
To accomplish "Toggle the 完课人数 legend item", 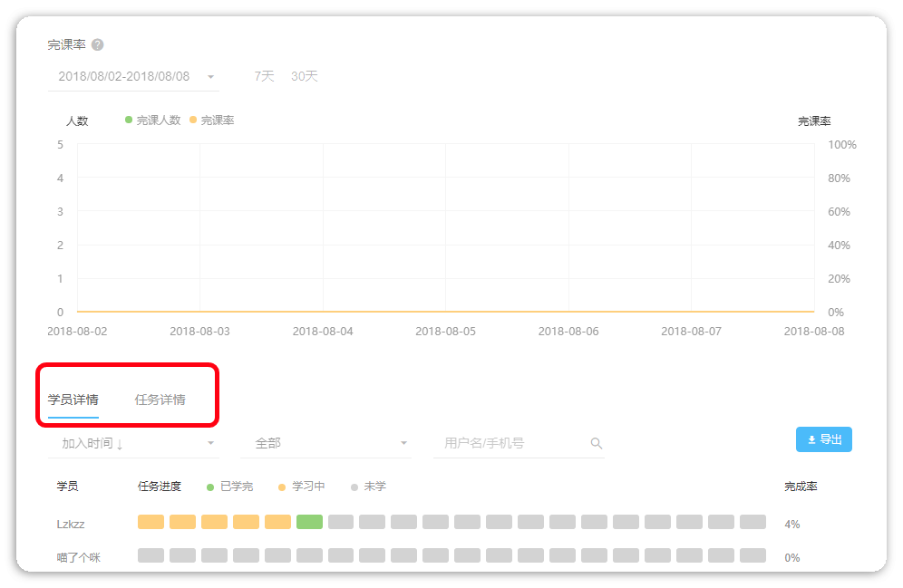I will tap(152, 120).
